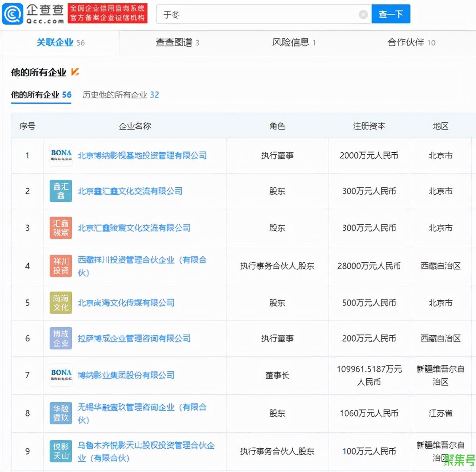476x472 pixels.
Task: Switch to the 关联企业 tab
Action: coord(61,42)
